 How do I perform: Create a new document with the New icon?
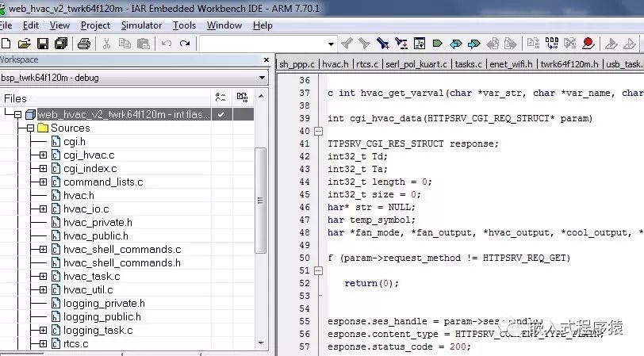coord(6,43)
